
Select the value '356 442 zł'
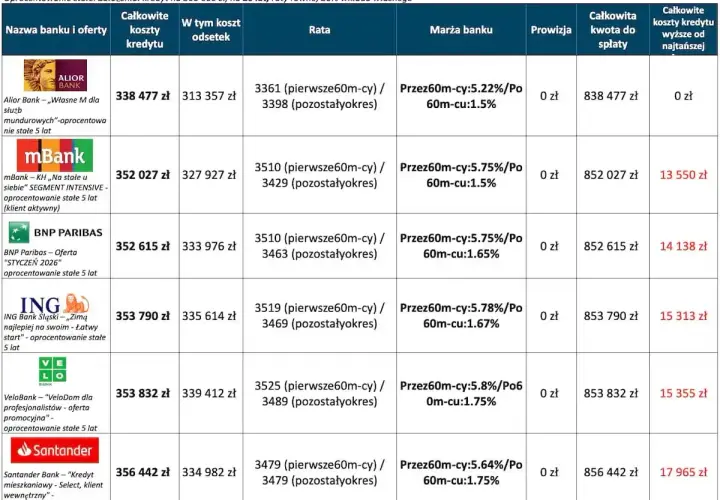coord(142,472)
